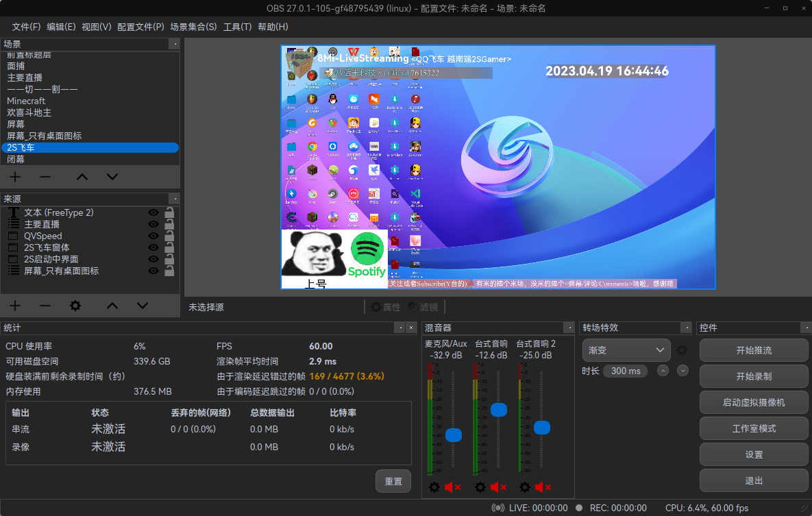Open transition properties gear next to 渐变

click(682, 350)
